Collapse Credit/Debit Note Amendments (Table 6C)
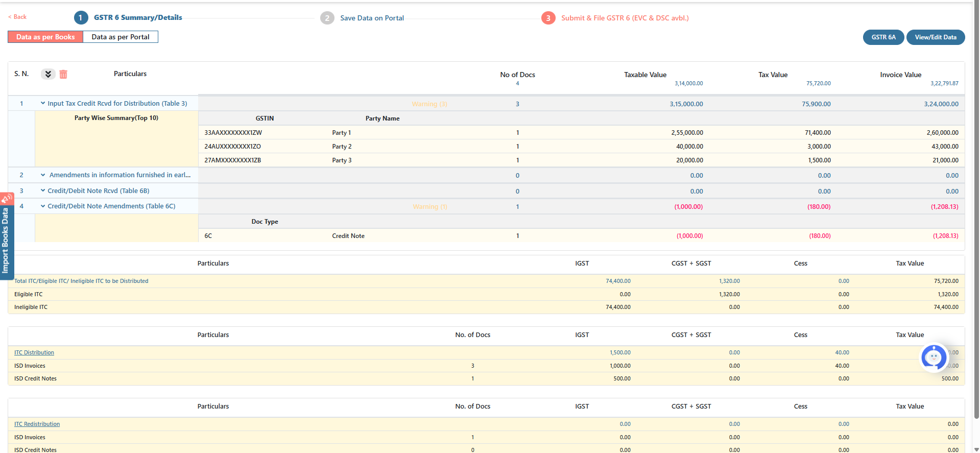Image resolution: width=980 pixels, height=453 pixels. tap(43, 206)
